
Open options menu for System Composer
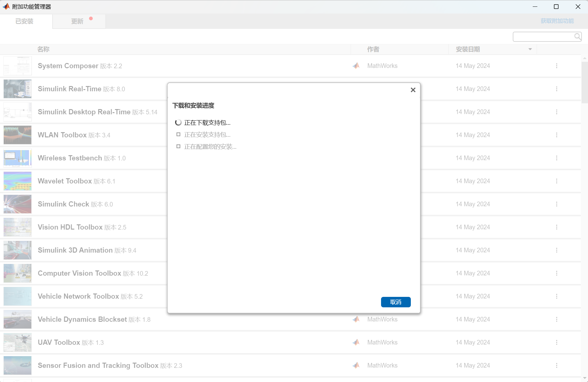[x=556, y=66]
